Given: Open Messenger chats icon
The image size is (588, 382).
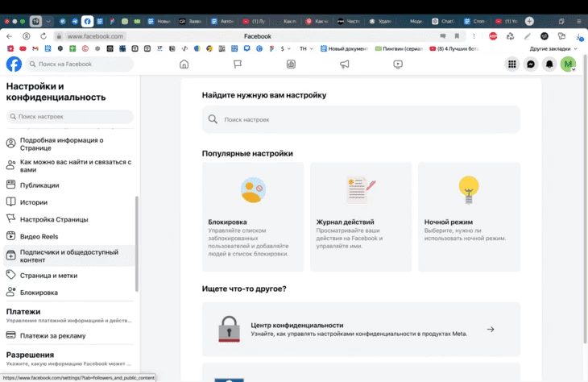Looking at the screenshot, I should coord(531,64).
